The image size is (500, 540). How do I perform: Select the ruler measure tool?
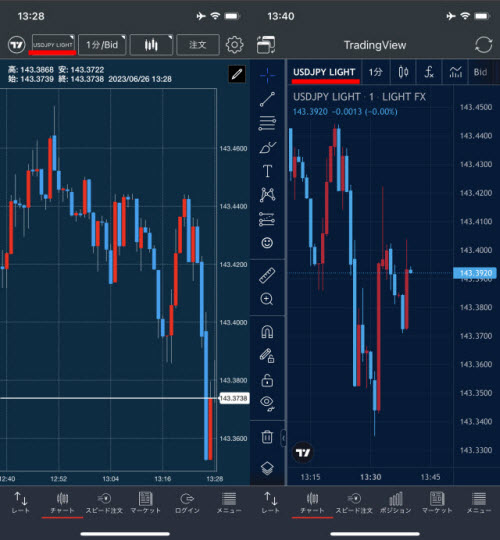pos(267,276)
